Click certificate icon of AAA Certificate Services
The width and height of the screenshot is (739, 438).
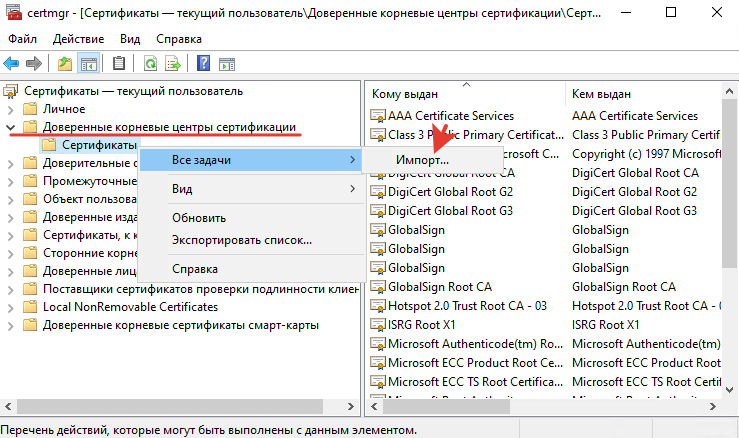pyautogui.click(x=378, y=116)
